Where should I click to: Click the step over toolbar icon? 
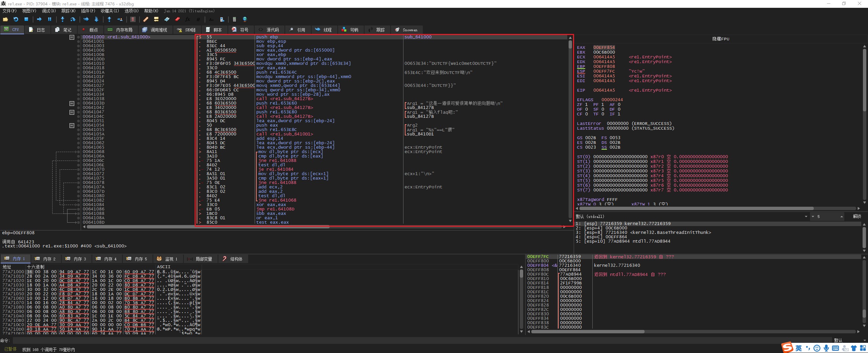(73, 20)
